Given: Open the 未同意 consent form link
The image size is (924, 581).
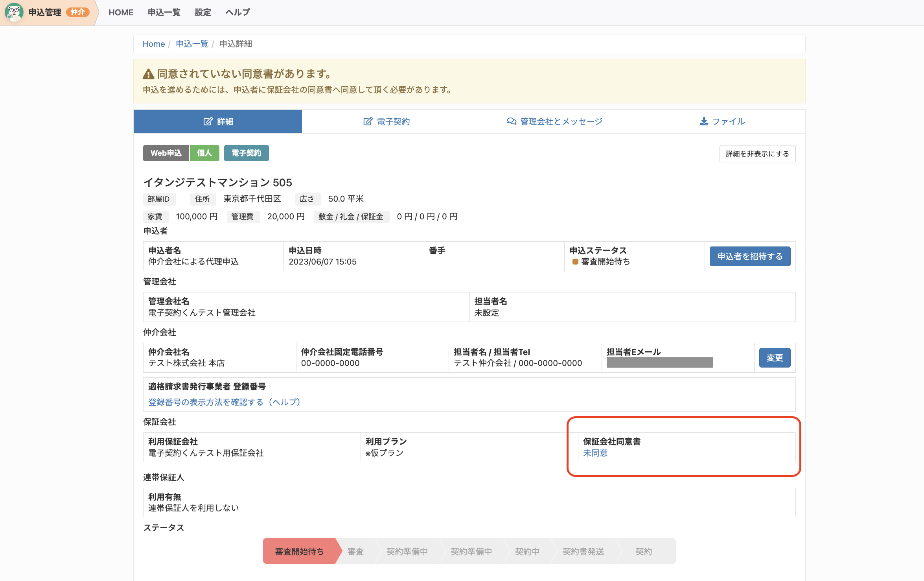Looking at the screenshot, I should point(595,453).
